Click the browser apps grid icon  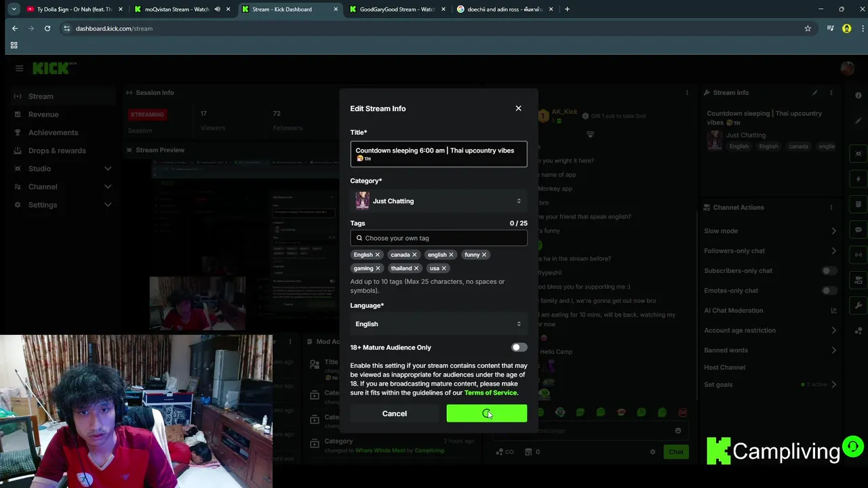[14, 45]
